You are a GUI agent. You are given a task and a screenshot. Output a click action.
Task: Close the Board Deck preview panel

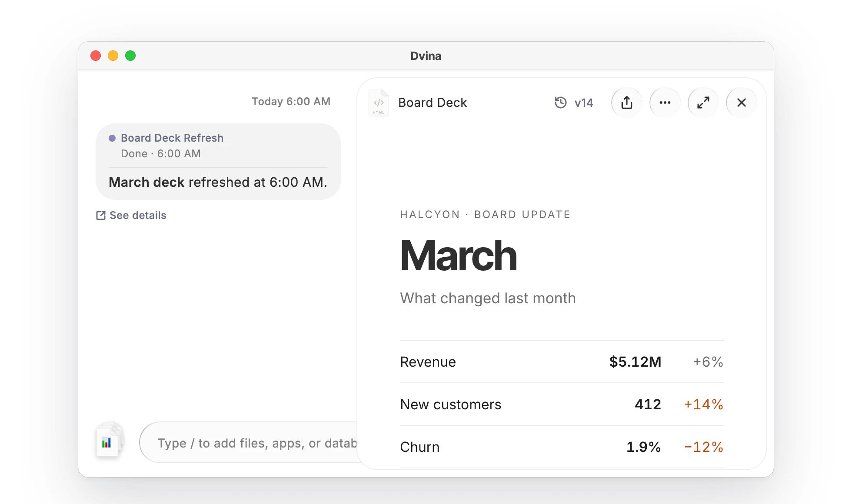(741, 103)
